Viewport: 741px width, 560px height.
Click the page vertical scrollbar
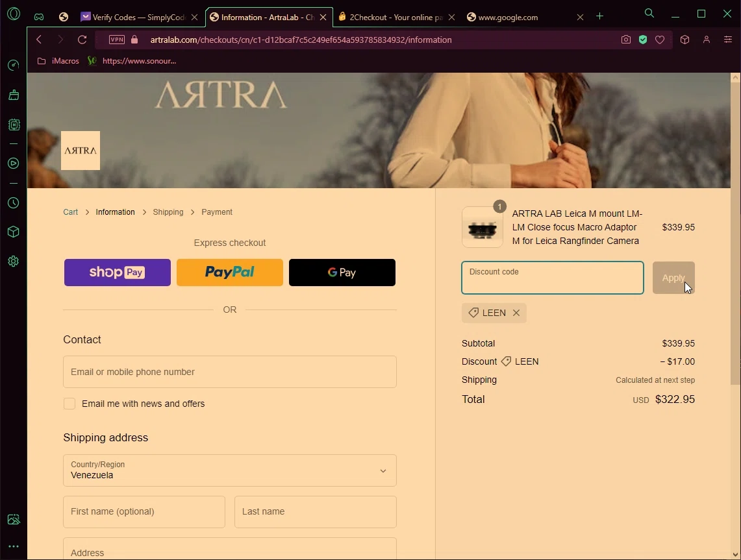click(735, 234)
